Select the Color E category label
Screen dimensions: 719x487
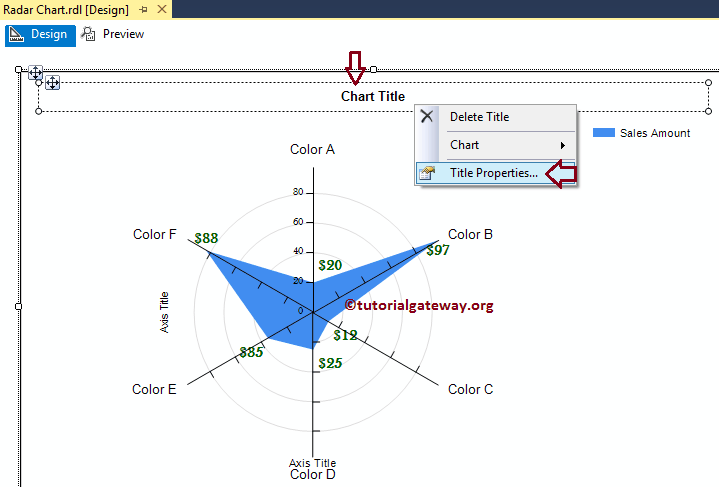click(x=154, y=389)
